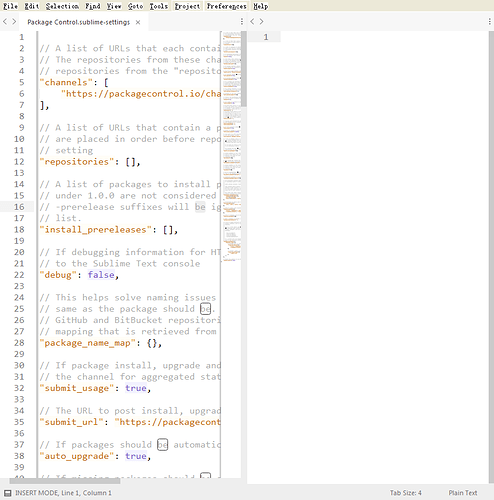Click the minimap in left pane

[232, 147]
